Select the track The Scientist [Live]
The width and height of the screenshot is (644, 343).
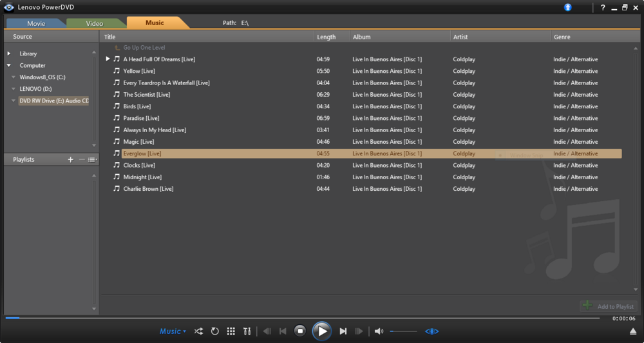pyautogui.click(x=147, y=95)
